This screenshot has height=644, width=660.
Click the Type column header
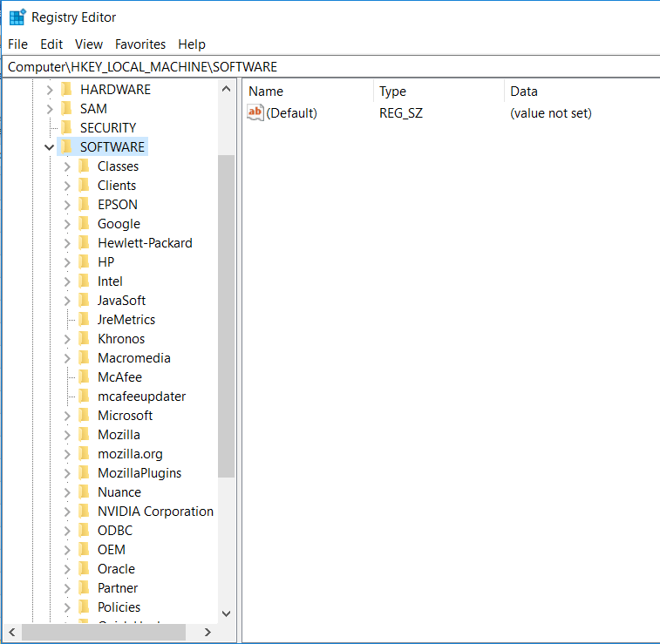pyautogui.click(x=439, y=92)
